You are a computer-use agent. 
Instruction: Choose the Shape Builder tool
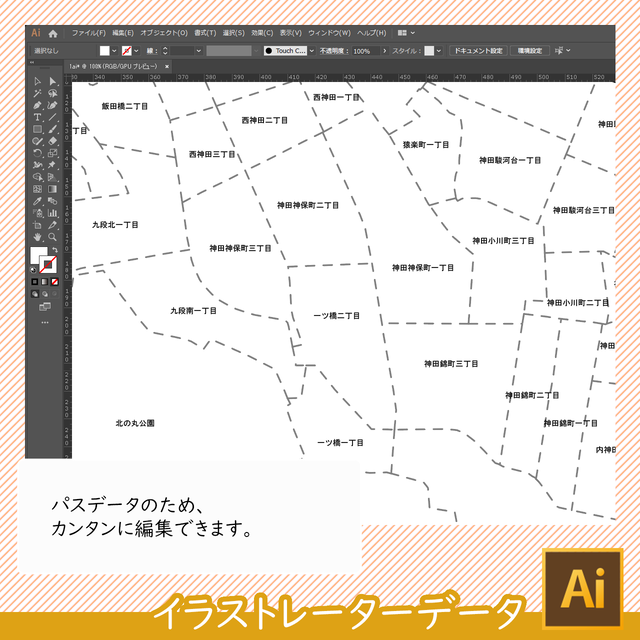[37, 177]
